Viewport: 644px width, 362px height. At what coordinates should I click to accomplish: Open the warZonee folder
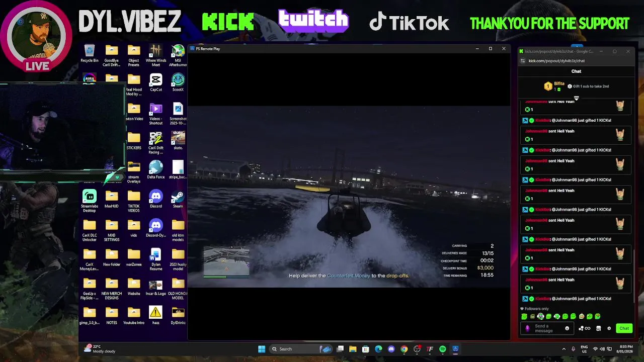point(134,257)
